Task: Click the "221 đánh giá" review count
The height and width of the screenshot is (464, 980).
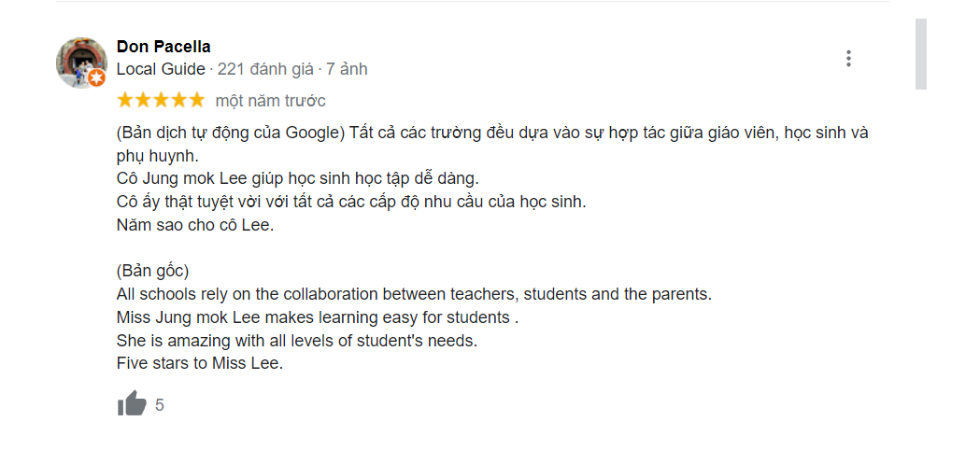Action: click(x=267, y=69)
